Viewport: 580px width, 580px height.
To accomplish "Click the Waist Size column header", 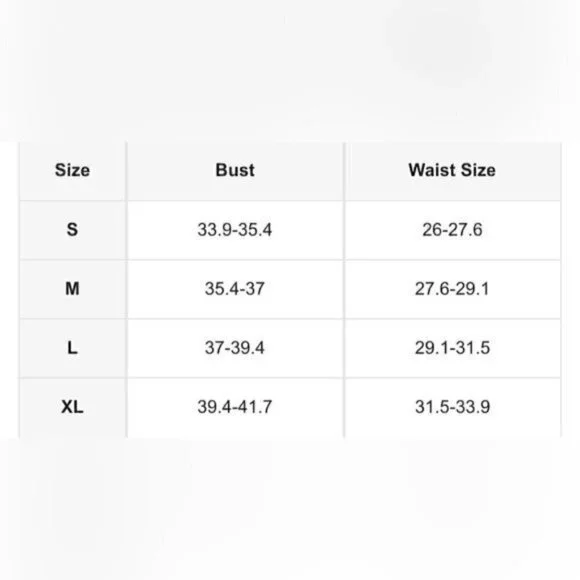I will 452,170.
